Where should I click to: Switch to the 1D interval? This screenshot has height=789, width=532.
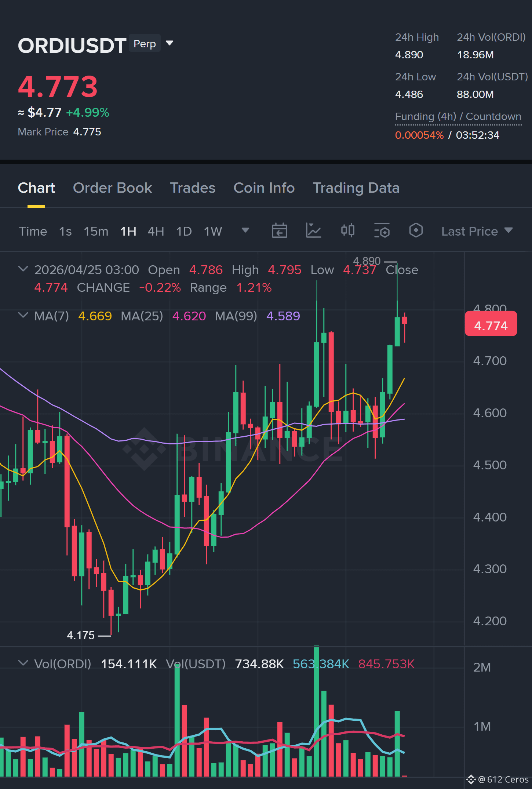click(184, 231)
